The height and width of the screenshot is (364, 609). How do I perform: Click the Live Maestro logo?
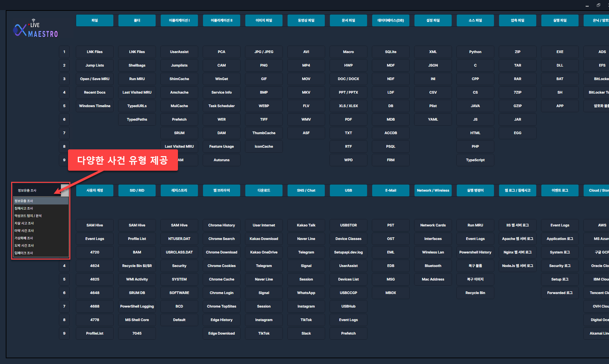pyautogui.click(x=36, y=29)
